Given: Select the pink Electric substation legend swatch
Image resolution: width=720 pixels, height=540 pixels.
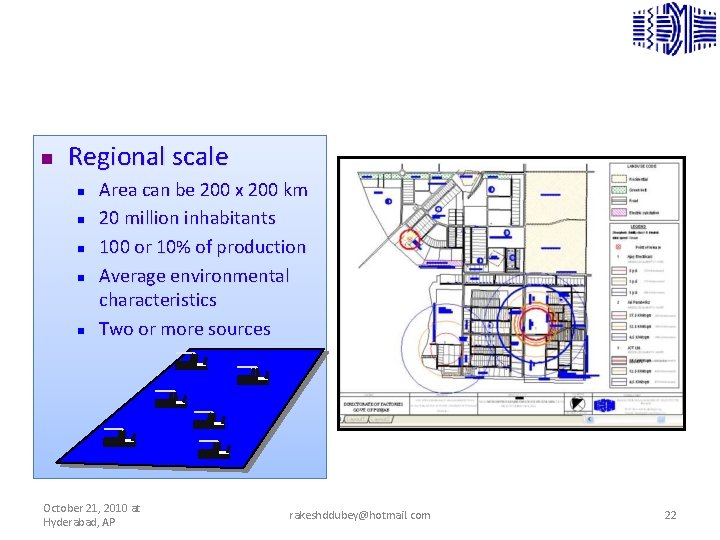Looking at the screenshot, I should tap(619, 212).
